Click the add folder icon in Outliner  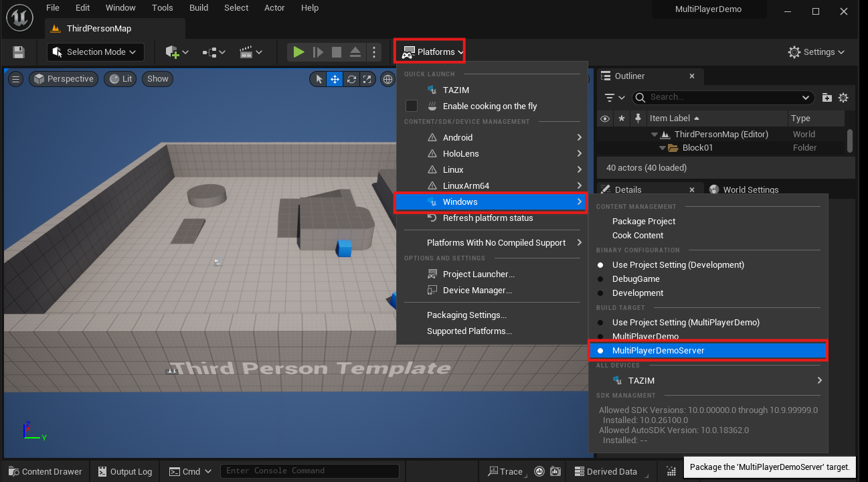tap(827, 97)
